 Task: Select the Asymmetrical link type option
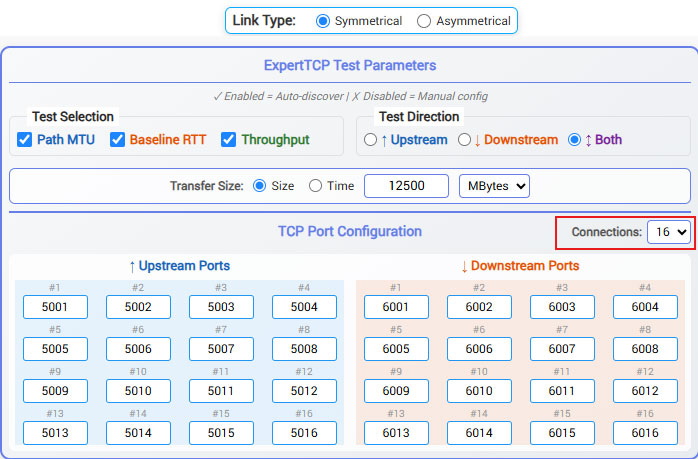point(424,21)
